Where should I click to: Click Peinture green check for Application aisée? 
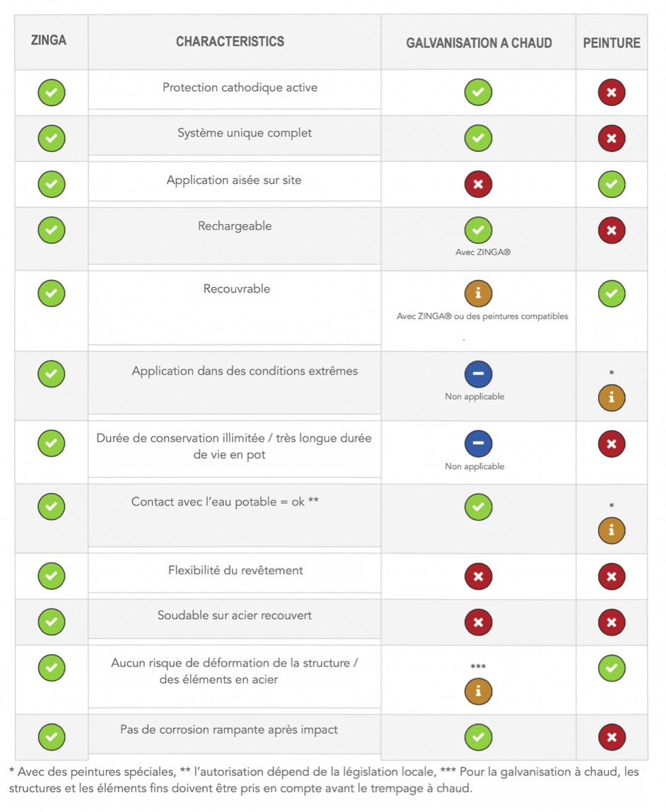coord(611,185)
